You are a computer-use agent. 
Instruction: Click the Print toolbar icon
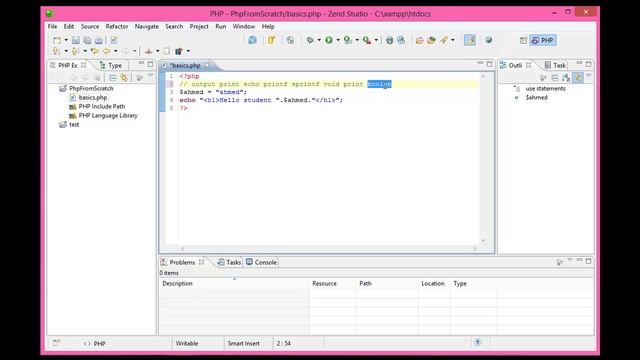pyautogui.click(x=99, y=40)
